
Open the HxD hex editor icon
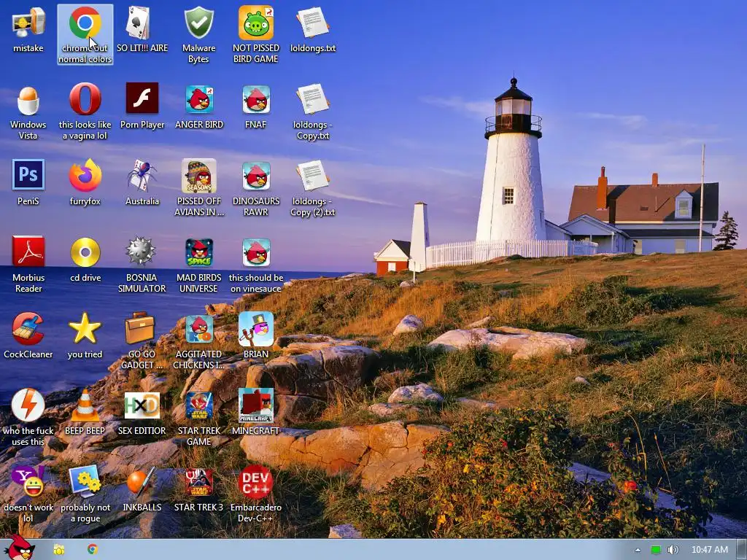point(142,405)
